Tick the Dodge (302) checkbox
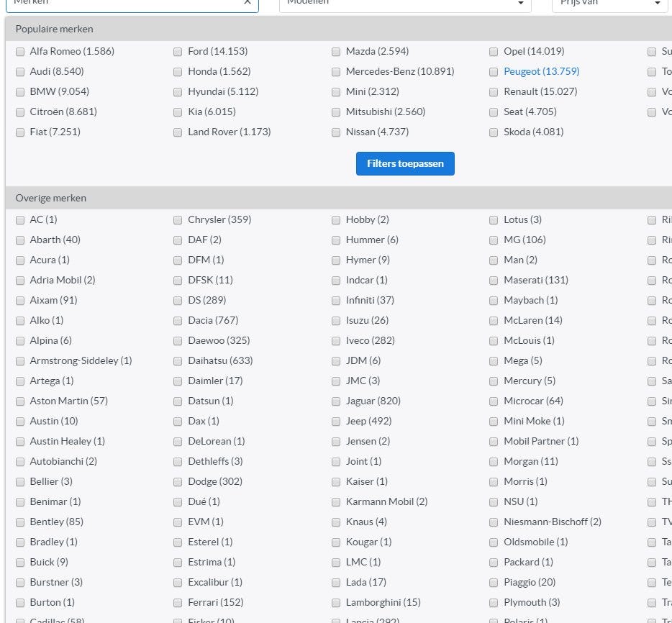The image size is (672, 623). tap(178, 482)
